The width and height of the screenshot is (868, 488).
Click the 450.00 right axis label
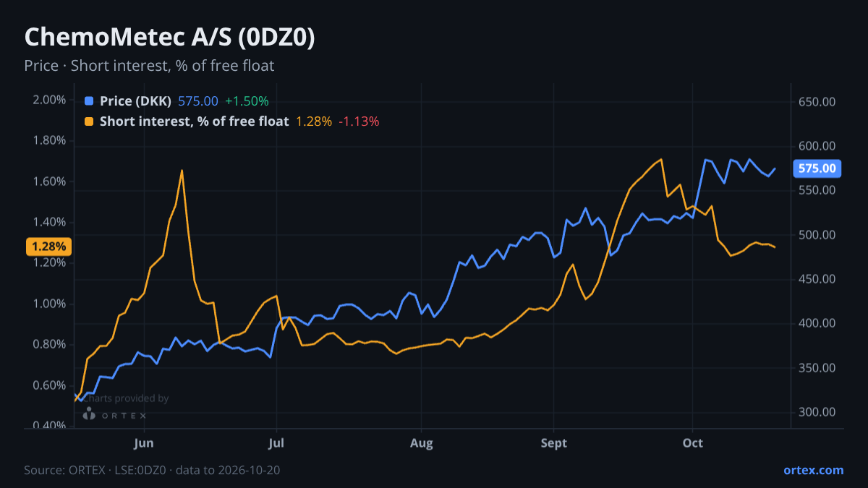coord(817,279)
